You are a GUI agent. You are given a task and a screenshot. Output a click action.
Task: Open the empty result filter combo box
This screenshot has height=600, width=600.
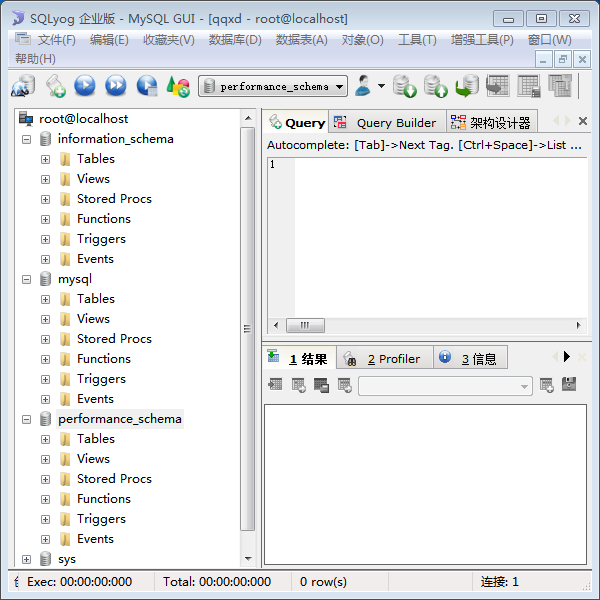click(445, 386)
